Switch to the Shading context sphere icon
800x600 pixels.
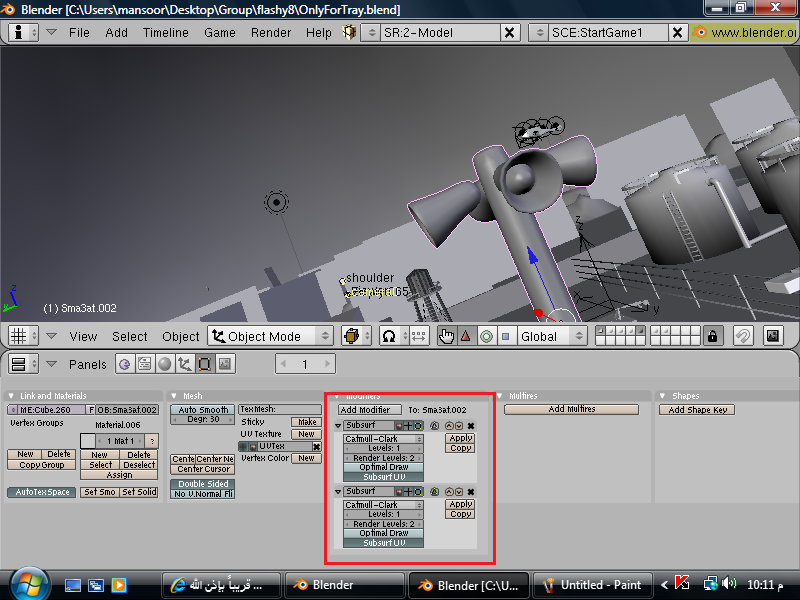click(165, 364)
